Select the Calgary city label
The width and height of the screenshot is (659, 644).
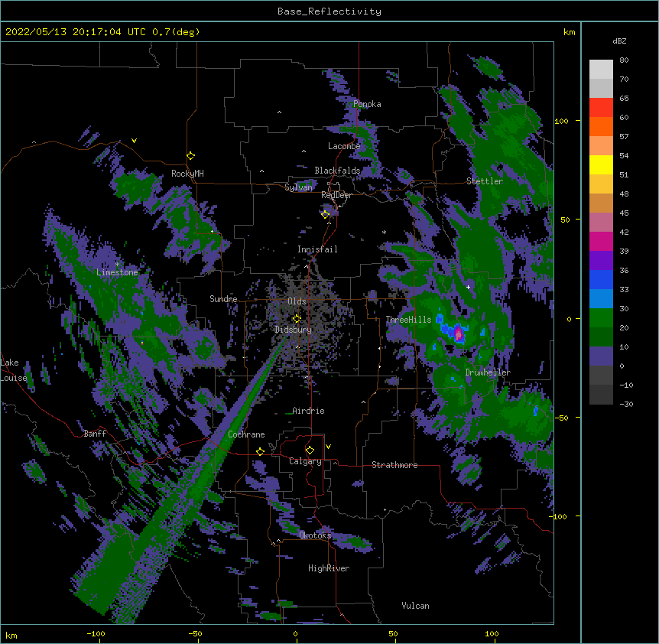pyautogui.click(x=305, y=461)
